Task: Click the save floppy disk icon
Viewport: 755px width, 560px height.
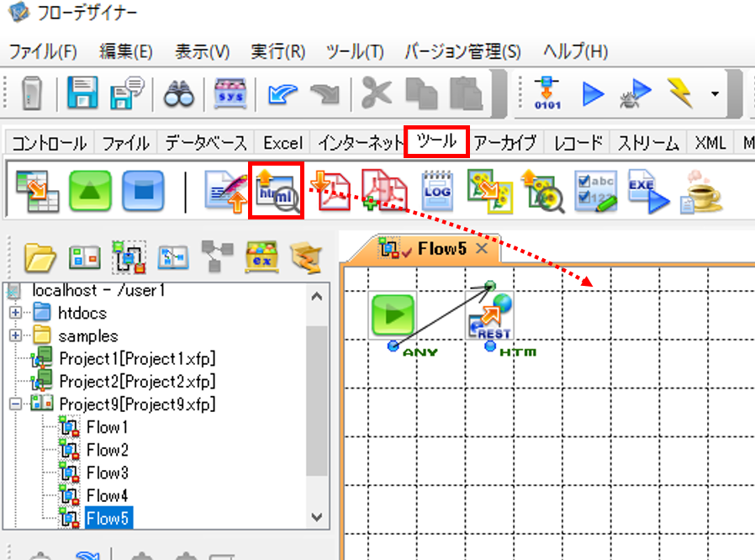Action: click(82, 92)
